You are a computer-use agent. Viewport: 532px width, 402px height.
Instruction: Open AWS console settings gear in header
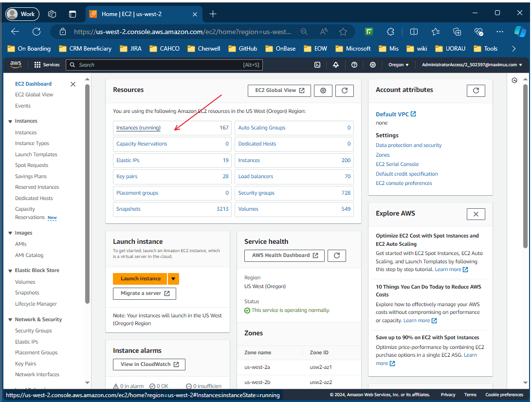pyautogui.click(x=372, y=65)
